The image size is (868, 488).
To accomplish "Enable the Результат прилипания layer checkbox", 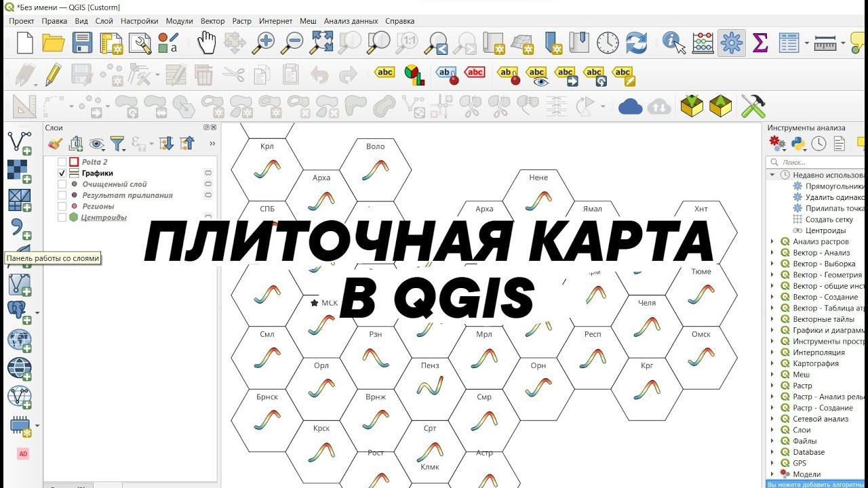I will [x=62, y=195].
